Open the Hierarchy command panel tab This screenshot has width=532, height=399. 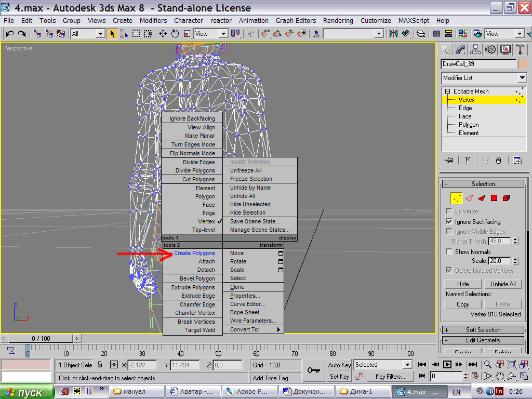[x=475, y=49]
